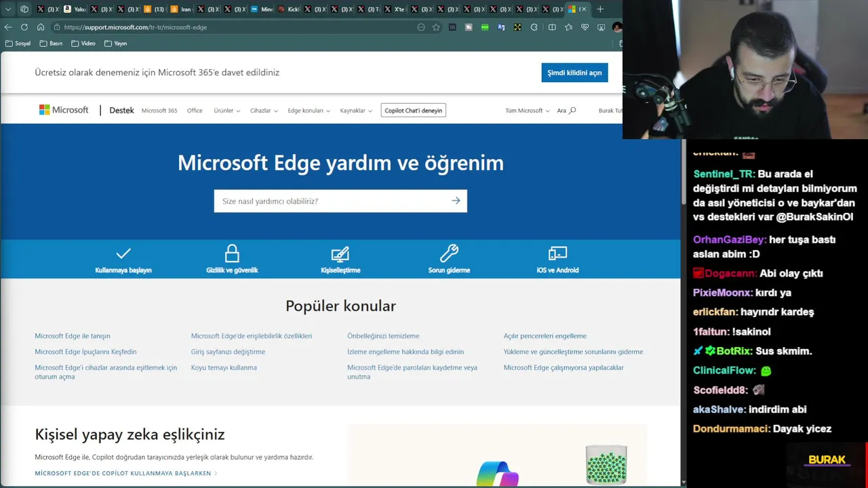Expand the tab actions menu chevron

coord(8,9)
